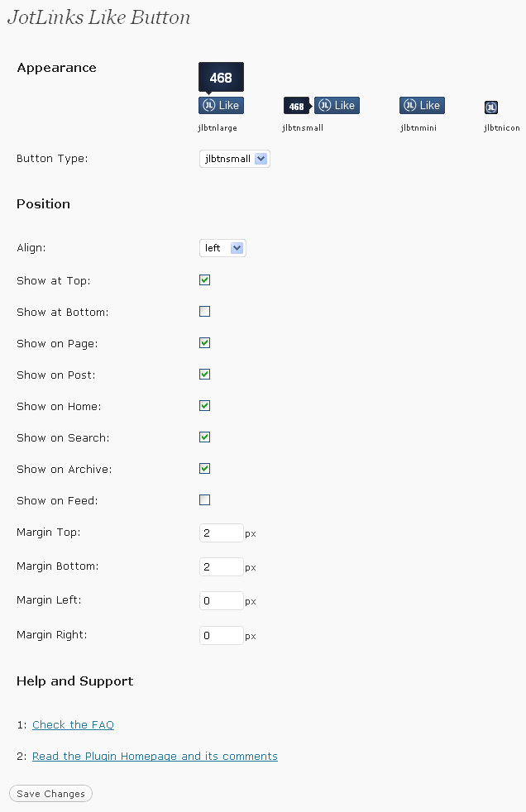The height and width of the screenshot is (812, 526).
Task: Open the Align dropdown
Action: [222, 248]
